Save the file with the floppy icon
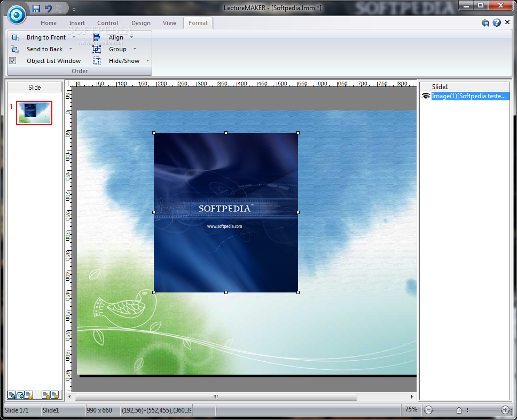The height and width of the screenshot is (420, 517). (36, 9)
